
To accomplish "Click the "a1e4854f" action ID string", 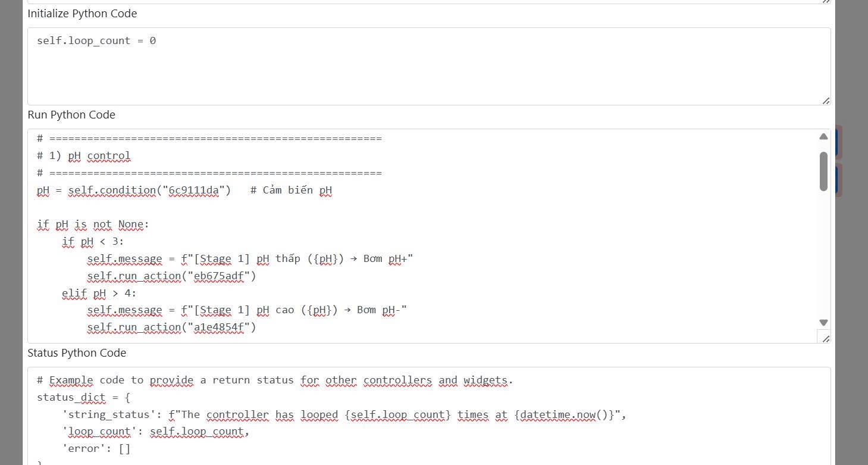I will pyautogui.click(x=220, y=327).
